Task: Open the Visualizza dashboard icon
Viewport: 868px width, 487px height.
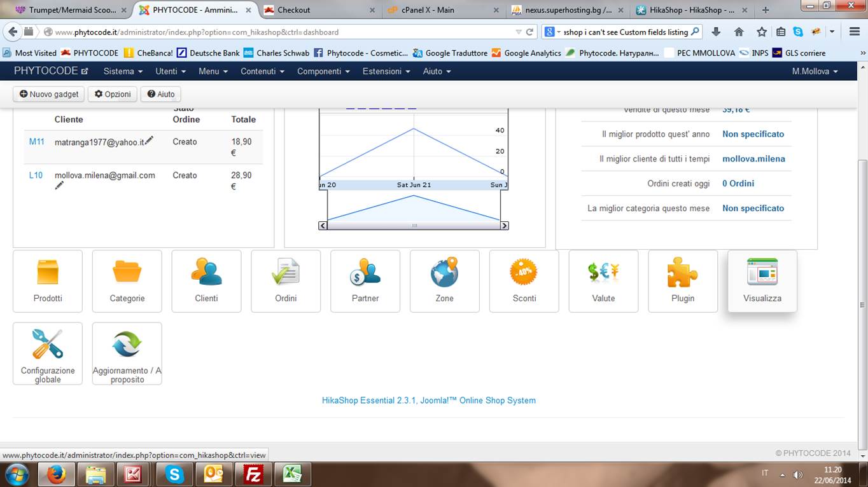Action: coord(762,281)
